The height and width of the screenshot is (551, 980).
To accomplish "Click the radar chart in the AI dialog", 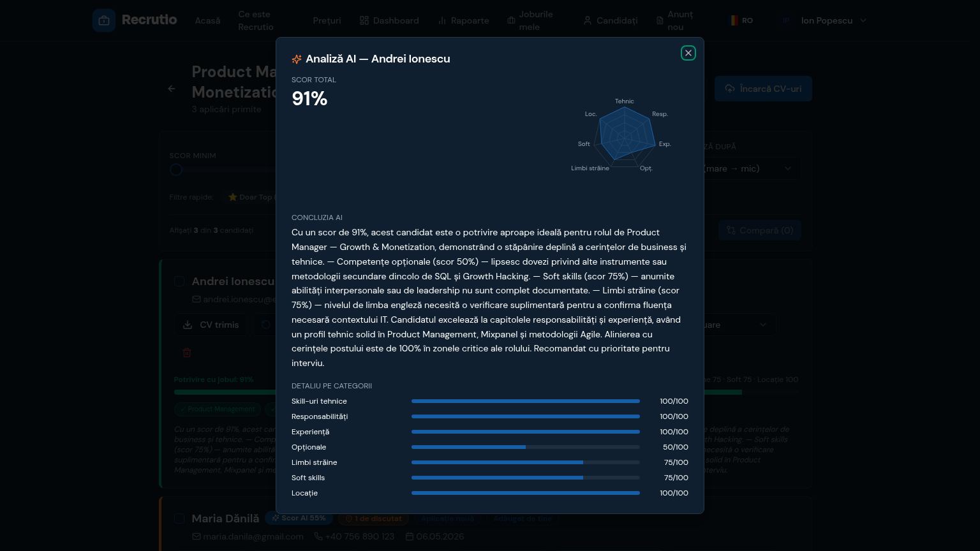I will click(625, 136).
